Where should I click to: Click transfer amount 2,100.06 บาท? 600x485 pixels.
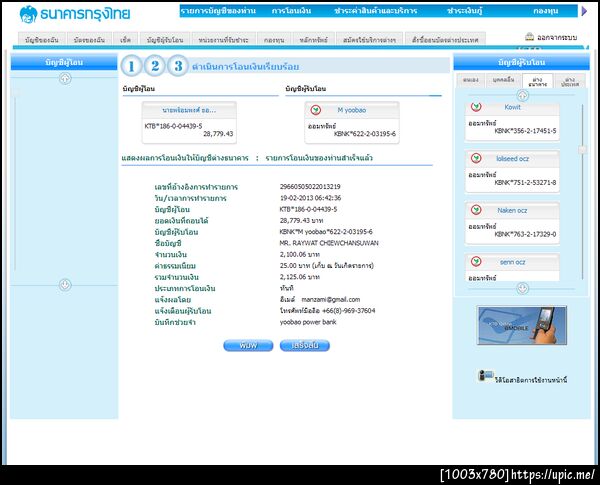pyautogui.click(x=300, y=254)
